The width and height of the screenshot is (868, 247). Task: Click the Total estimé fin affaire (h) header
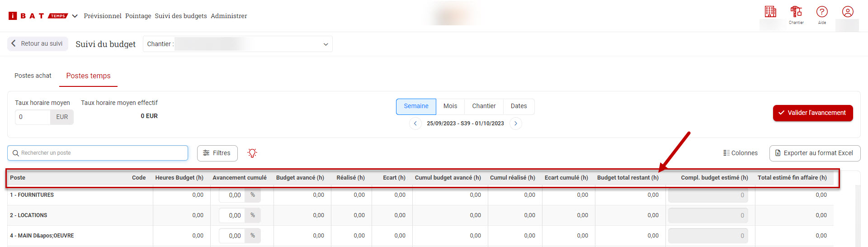point(792,178)
